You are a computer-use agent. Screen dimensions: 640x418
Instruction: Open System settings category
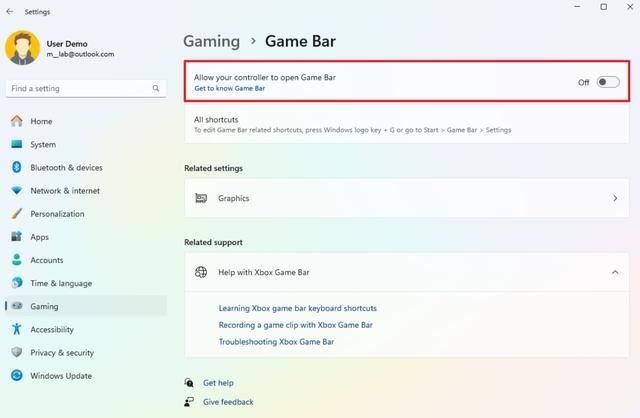click(87, 144)
